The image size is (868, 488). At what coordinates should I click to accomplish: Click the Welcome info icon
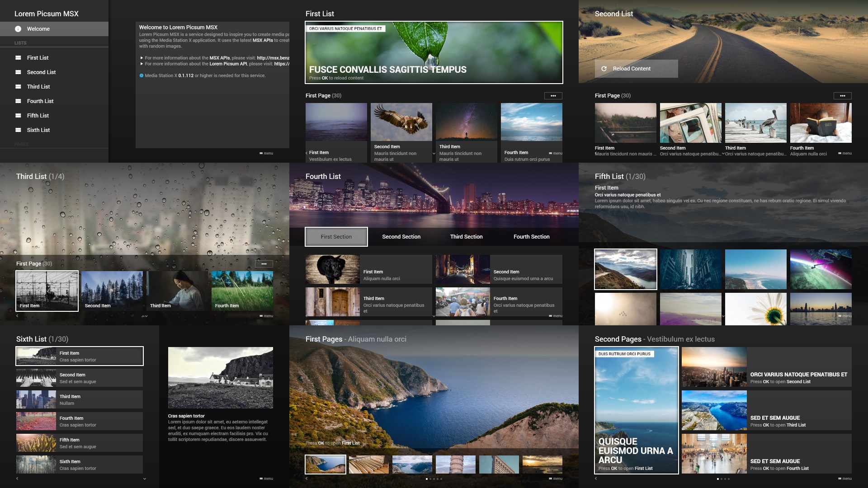point(18,29)
